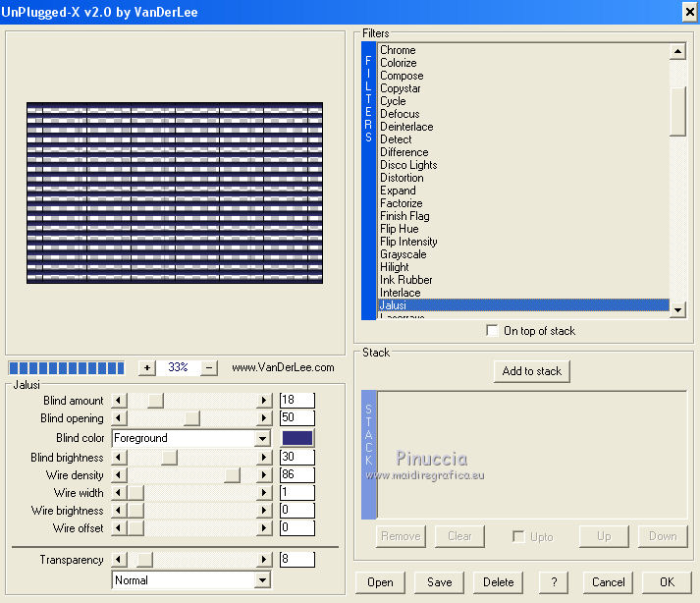Decrease Blind amount with left arrow
The height and width of the screenshot is (603, 700).
tap(119, 401)
